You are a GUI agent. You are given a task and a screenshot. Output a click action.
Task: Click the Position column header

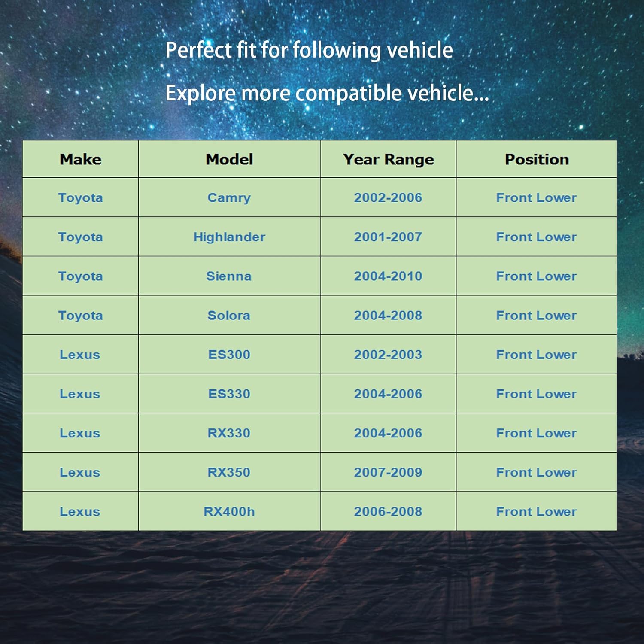coord(537,159)
